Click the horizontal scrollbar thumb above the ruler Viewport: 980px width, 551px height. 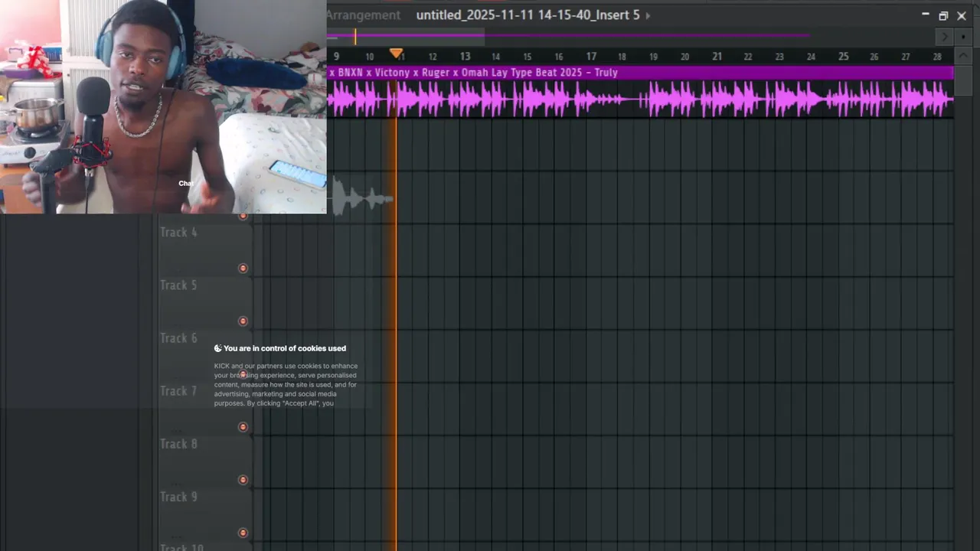[x=406, y=35]
